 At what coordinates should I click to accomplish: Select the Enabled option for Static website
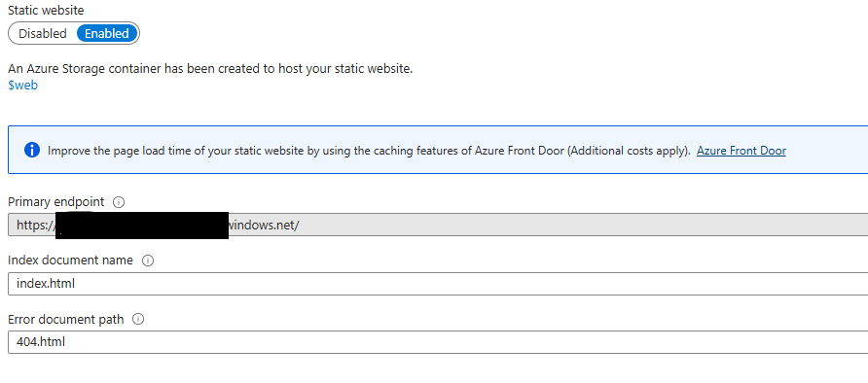107,33
